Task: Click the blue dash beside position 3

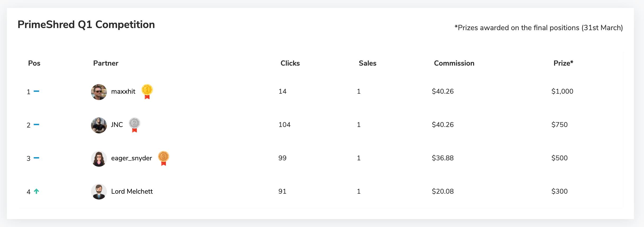Action: (x=37, y=158)
